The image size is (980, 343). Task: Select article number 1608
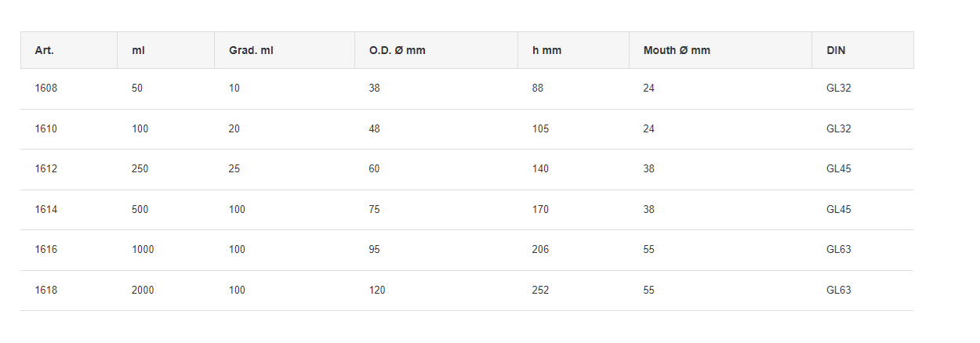pyautogui.click(x=46, y=88)
